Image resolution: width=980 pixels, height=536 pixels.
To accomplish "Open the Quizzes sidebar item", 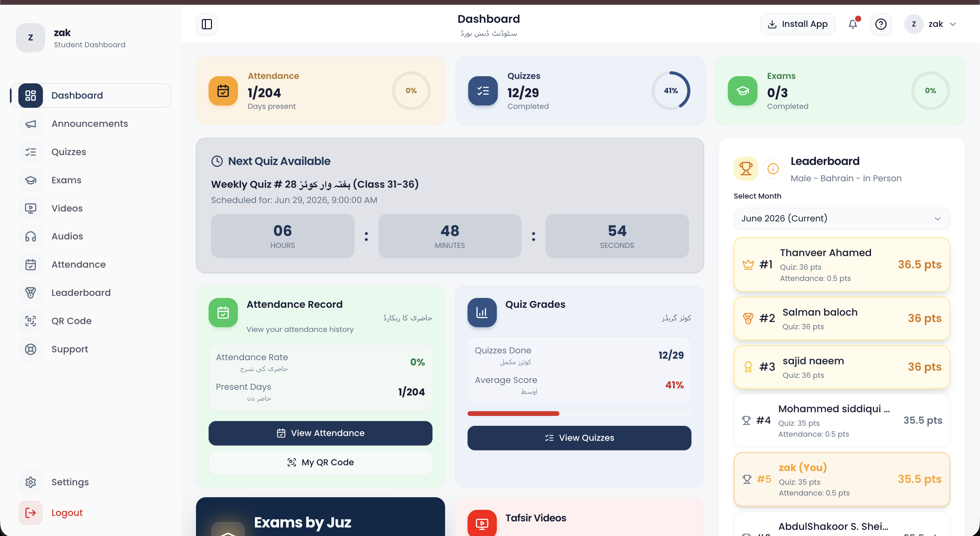I will [x=91, y=152].
